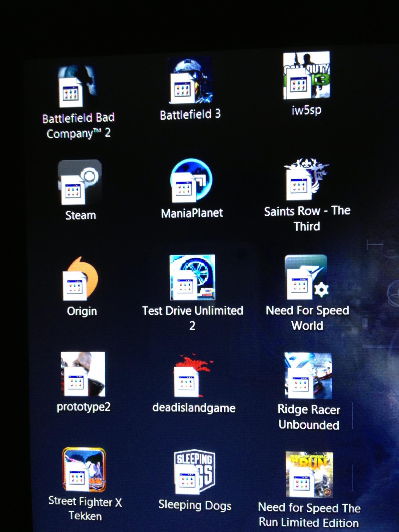This screenshot has height=532, width=399.
Task: Click the "prototype2" label text
Action: click(83, 407)
